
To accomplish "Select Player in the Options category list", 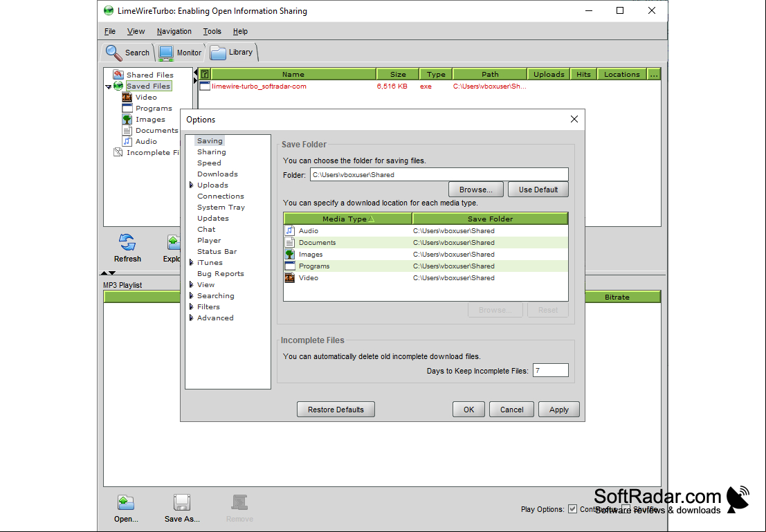I will click(x=209, y=240).
